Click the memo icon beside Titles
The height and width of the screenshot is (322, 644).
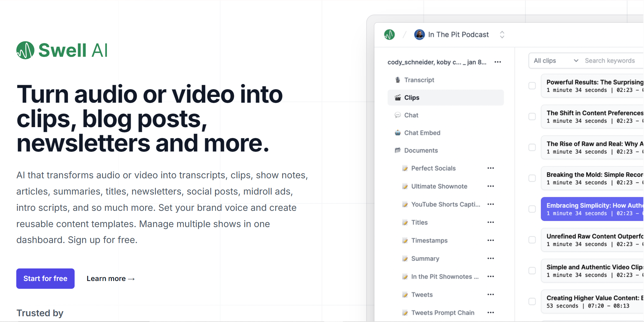click(x=405, y=223)
